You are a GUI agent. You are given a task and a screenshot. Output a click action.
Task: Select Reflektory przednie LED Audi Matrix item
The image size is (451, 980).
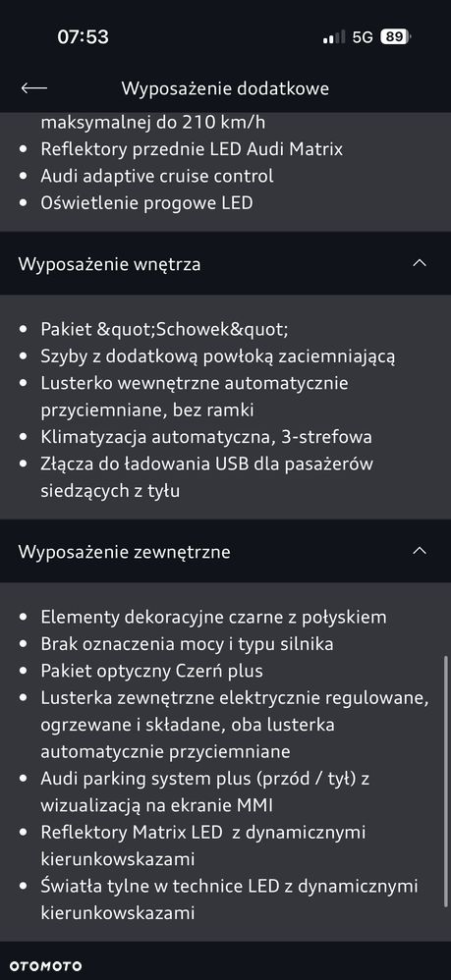pos(192,149)
